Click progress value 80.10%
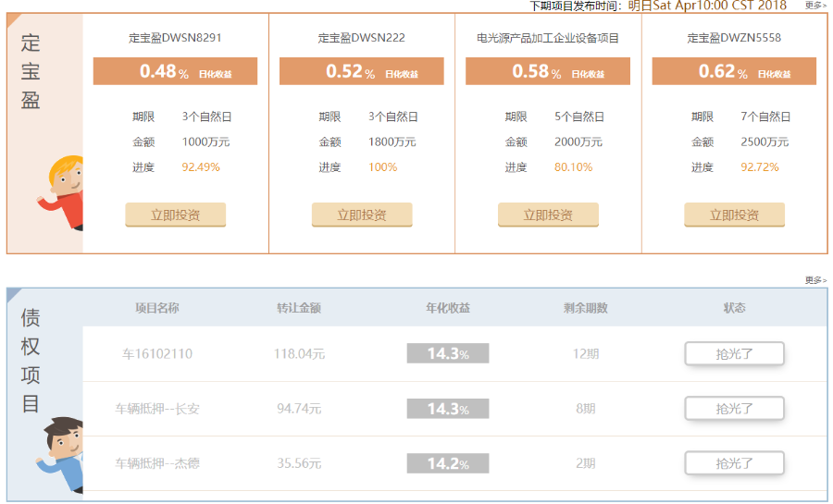 pyautogui.click(x=573, y=167)
